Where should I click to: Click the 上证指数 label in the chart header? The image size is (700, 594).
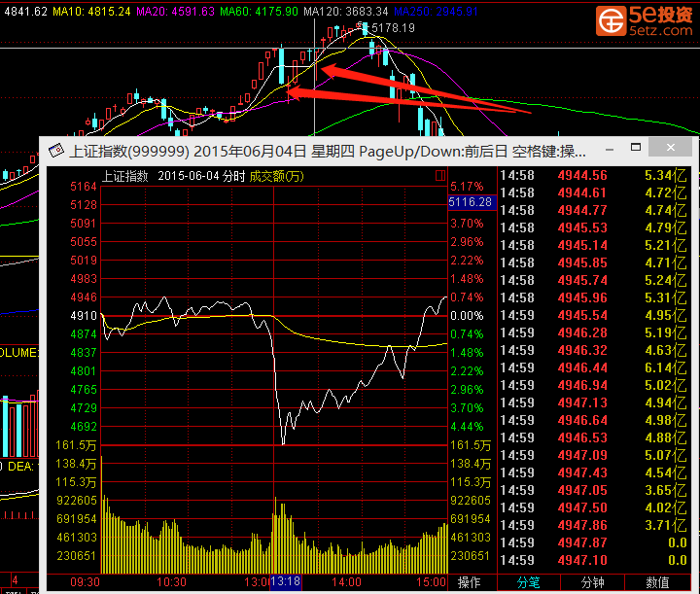125,176
